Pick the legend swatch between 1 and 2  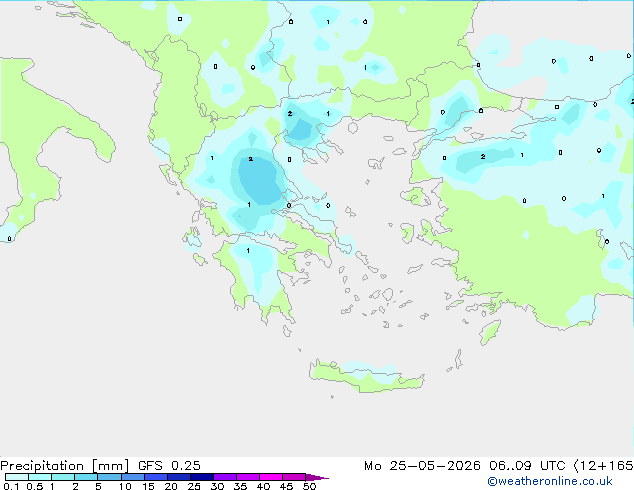pos(63,477)
